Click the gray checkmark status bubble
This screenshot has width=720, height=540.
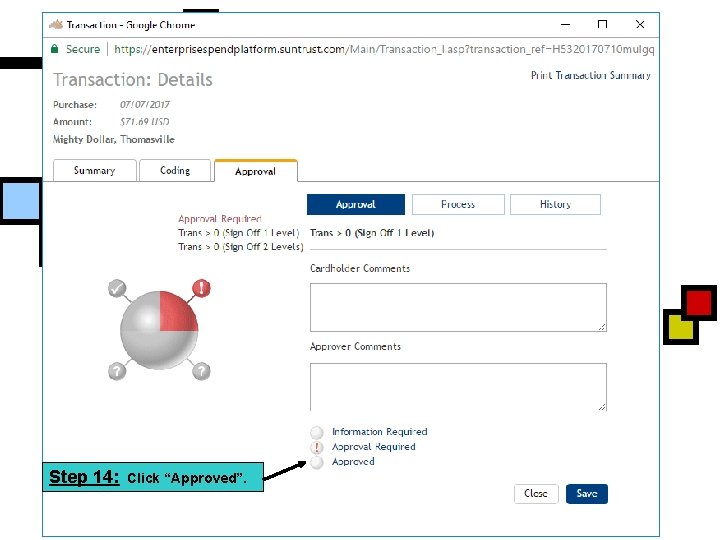click(117, 289)
